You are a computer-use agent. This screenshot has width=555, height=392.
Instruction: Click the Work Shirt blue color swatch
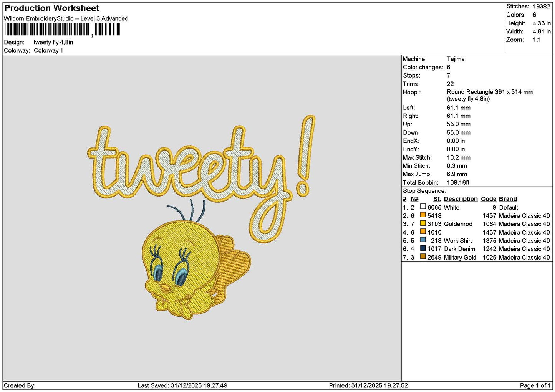coord(423,240)
